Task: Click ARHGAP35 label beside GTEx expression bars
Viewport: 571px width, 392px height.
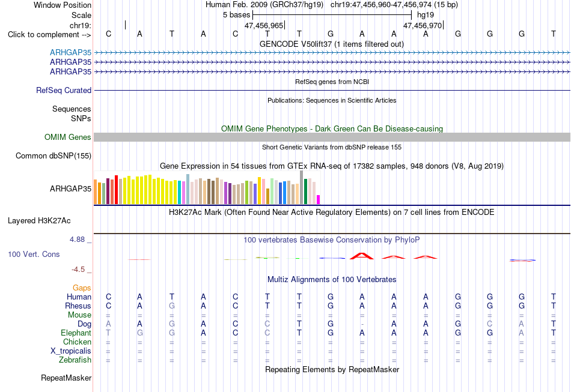Action: pyautogui.click(x=71, y=188)
